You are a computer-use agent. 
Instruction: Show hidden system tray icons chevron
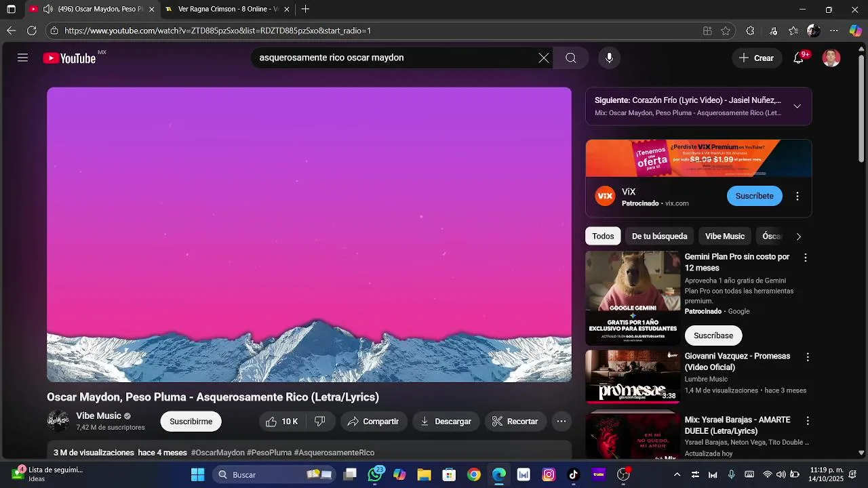click(x=677, y=474)
